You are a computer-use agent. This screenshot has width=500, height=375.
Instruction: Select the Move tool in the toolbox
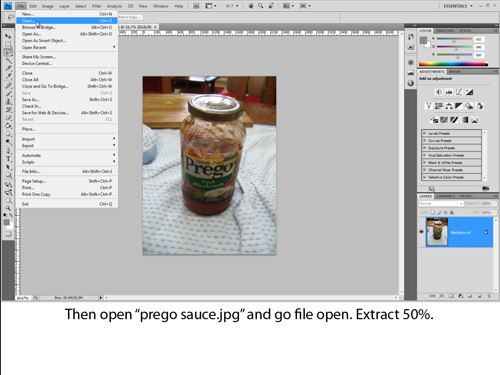click(x=8, y=36)
